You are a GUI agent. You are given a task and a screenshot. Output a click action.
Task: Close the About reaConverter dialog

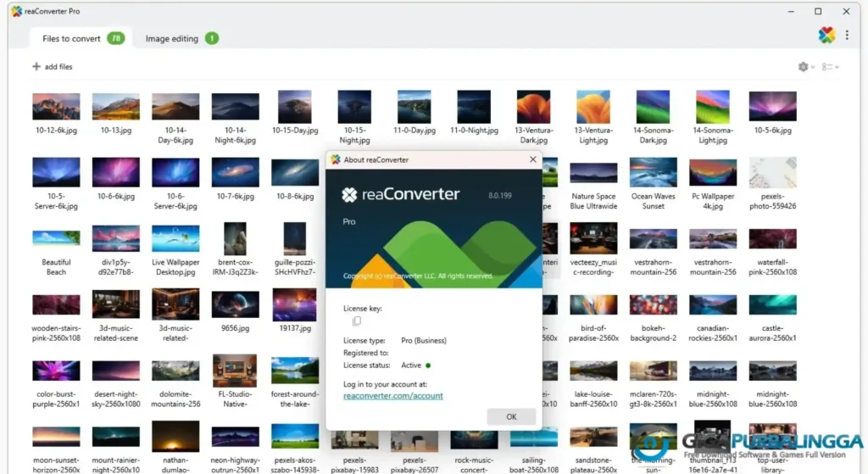pos(532,159)
